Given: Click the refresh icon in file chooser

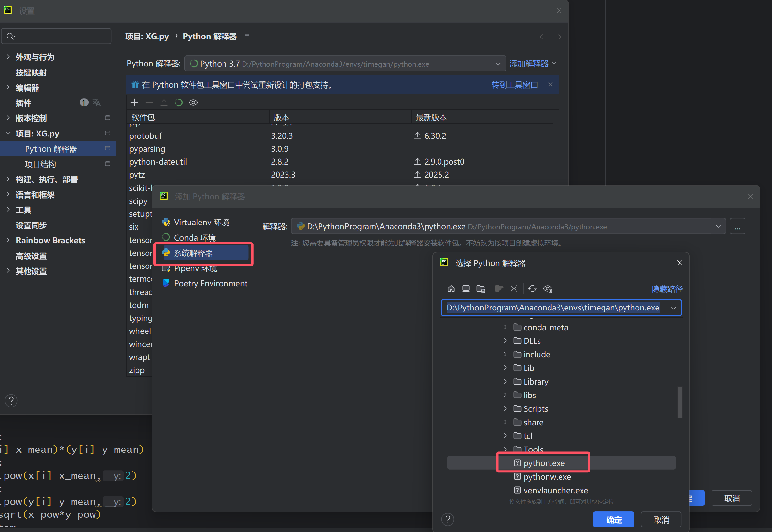Looking at the screenshot, I should (532, 289).
